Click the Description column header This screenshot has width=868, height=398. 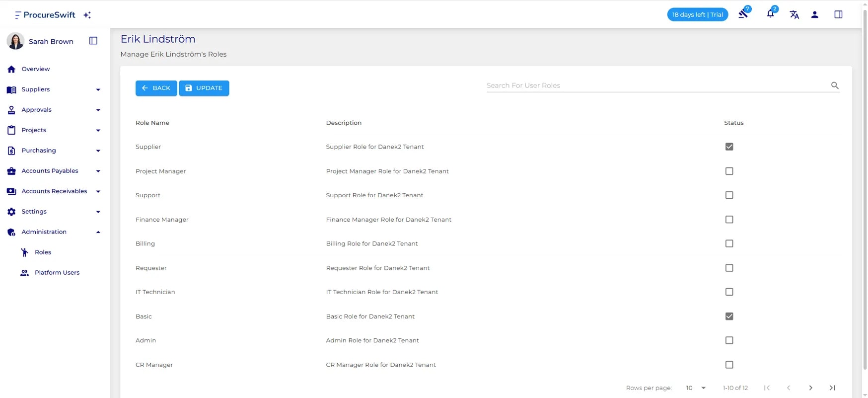click(x=344, y=123)
